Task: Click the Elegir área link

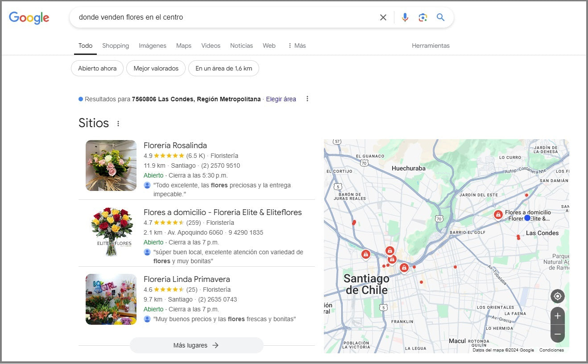Action: [x=281, y=99]
